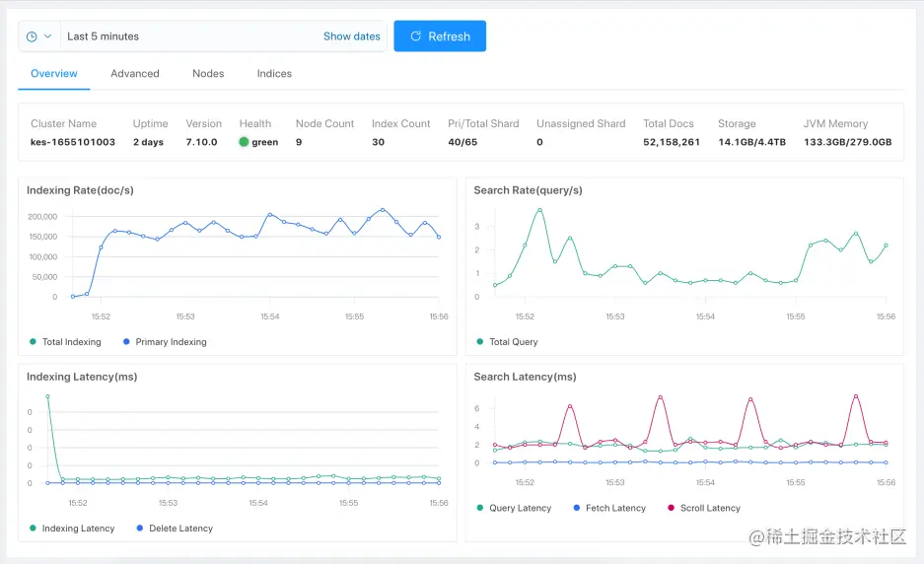
Task: Click the Indexing Latency(ms) chart title
Action: click(x=82, y=377)
